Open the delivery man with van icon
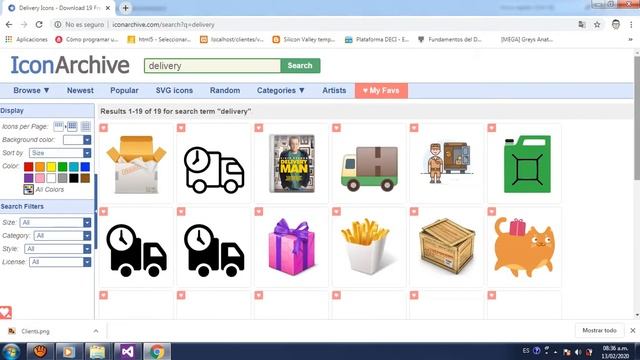The image size is (640, 360). coord(447,162)
